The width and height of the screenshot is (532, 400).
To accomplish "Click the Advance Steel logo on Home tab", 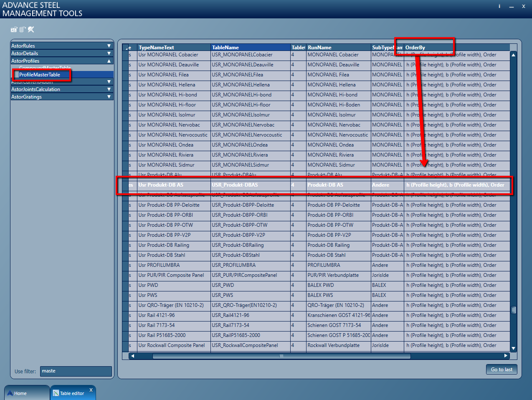I will pos(9,392).
